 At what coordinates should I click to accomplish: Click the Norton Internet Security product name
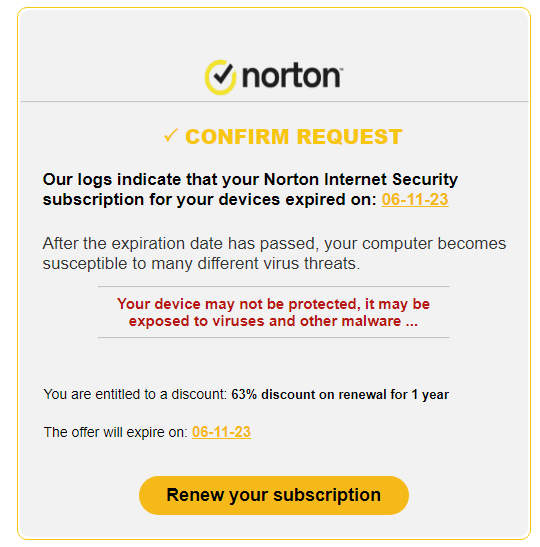(361, 179)
